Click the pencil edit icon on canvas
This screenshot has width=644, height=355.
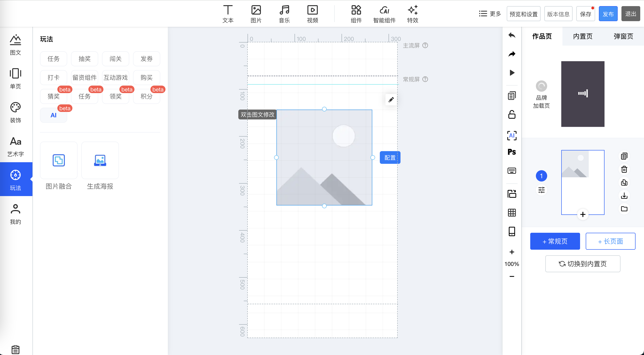(391, 100)
